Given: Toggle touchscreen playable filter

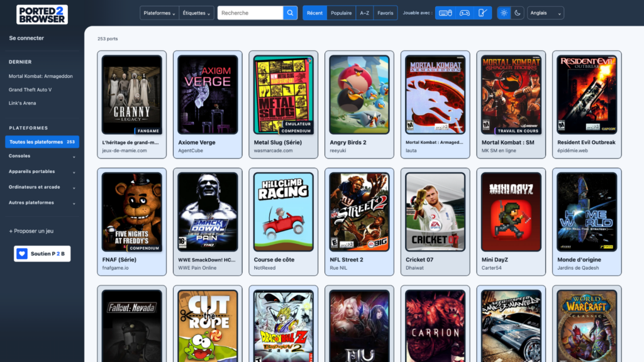Looking at the screenshot, I should [482, 13].
